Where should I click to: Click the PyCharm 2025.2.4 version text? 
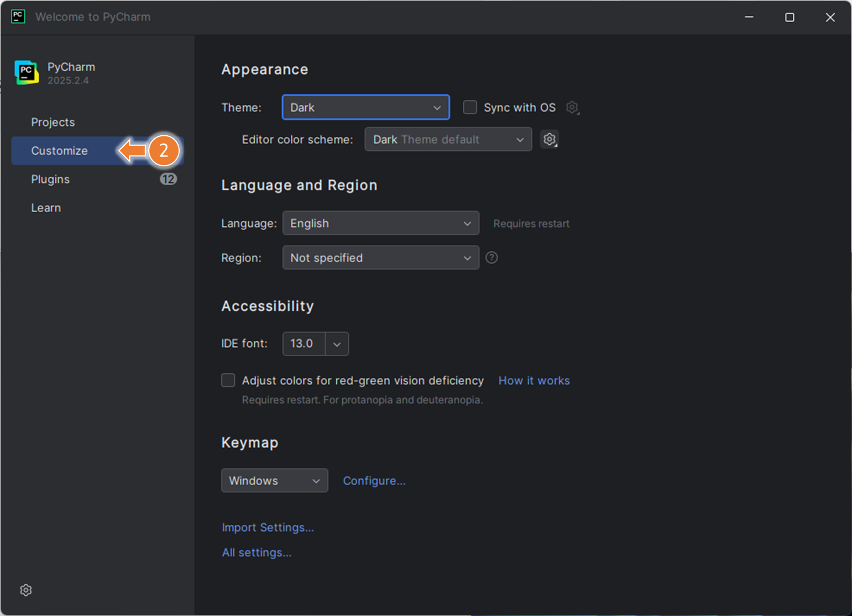tap(68, 81)
